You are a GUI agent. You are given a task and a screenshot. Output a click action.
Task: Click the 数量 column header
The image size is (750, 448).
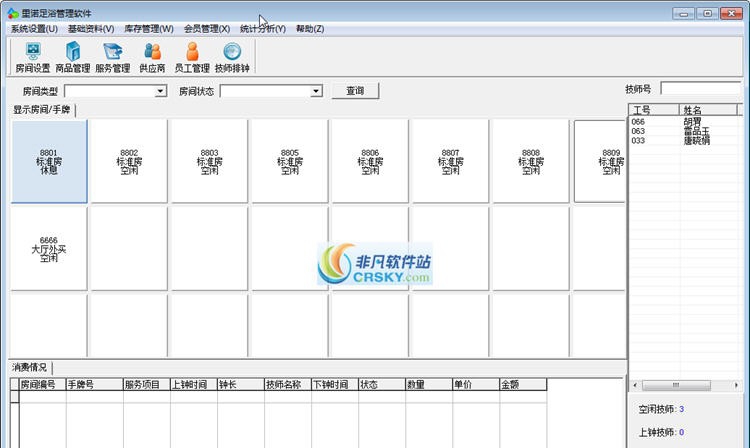pos(429,384)
